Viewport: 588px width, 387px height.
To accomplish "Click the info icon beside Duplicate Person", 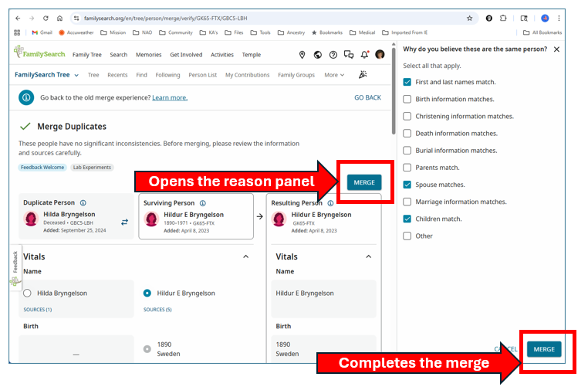I will pos(83,202).
